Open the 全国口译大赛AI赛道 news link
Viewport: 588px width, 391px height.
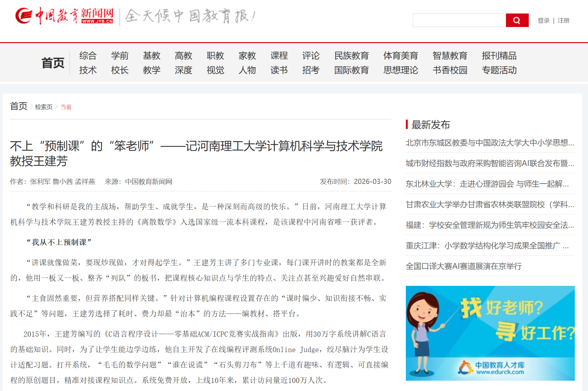(x=463, y=266)
